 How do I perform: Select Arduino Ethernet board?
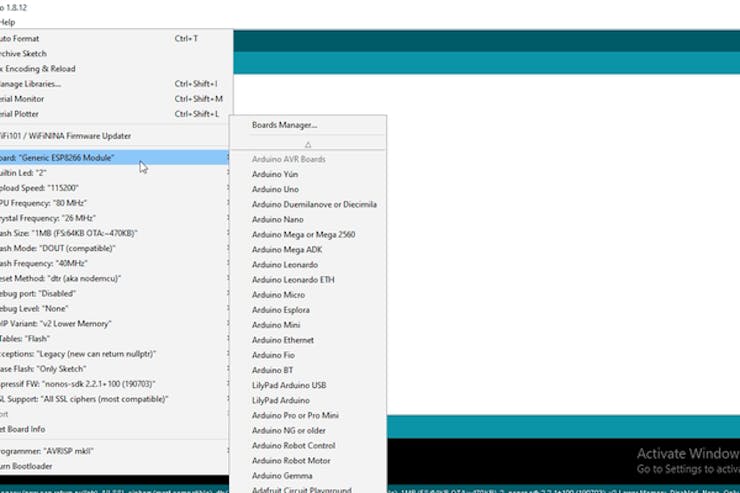(308, 340)
